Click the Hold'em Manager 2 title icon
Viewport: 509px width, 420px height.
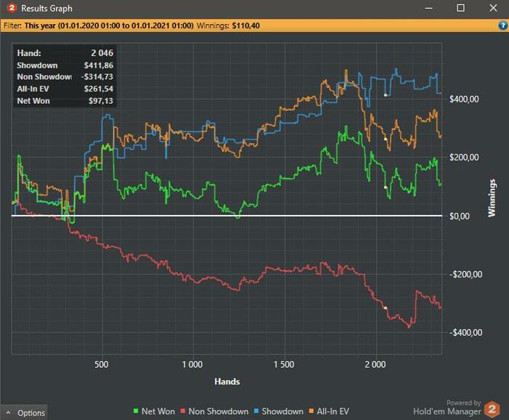[x=12, y=7]
